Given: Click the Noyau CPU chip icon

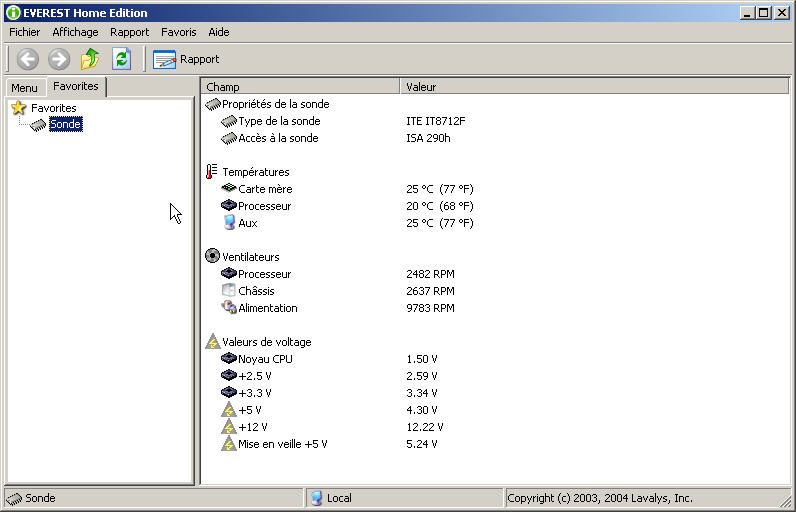Looking at the screenshot, I should click(229, 359).
